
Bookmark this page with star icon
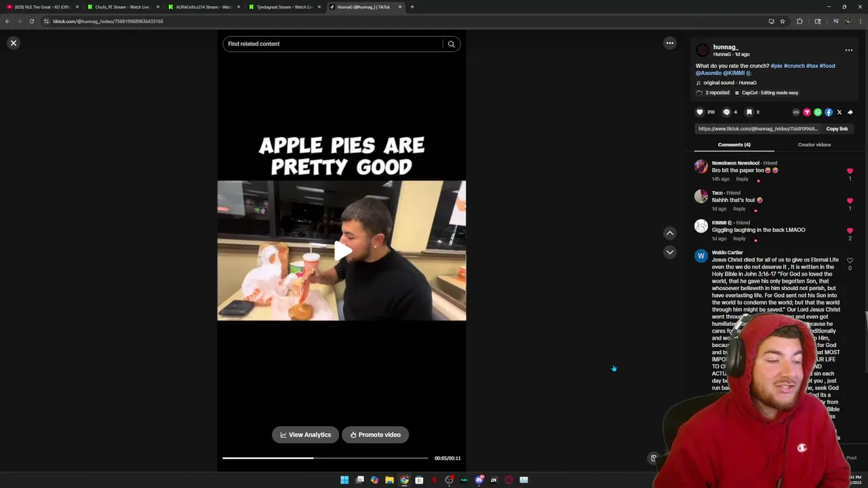[783, 21]
